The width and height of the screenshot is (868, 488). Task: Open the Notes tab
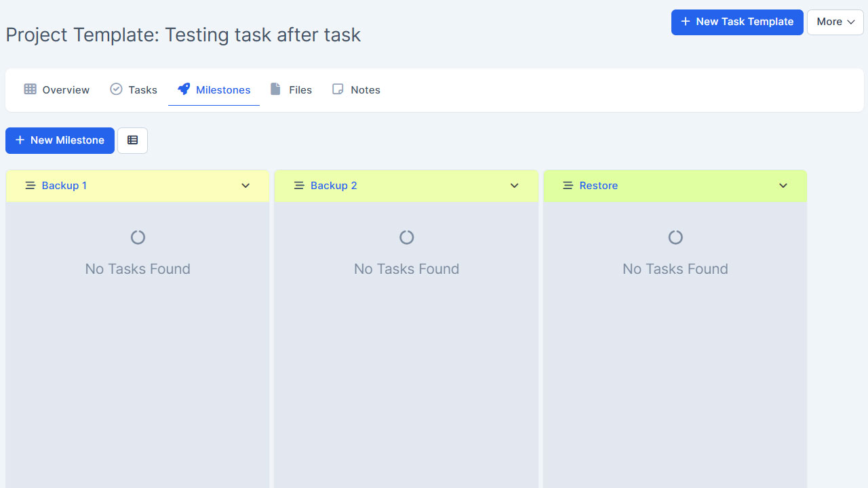(x=365, y=90)
